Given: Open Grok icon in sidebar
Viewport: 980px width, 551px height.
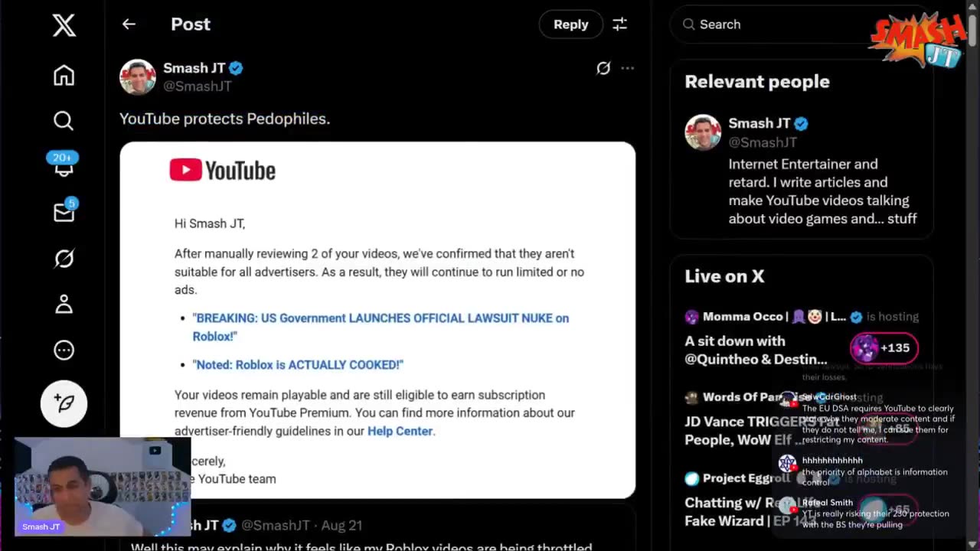Looking at the screenshot, I should point(64,259).
